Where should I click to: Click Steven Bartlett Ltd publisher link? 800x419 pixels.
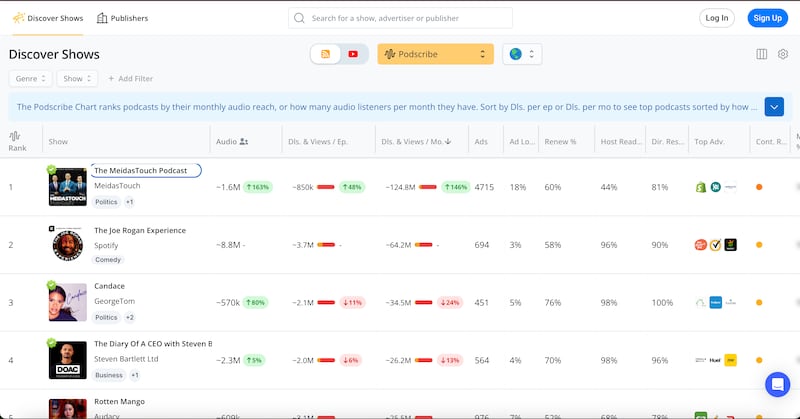[126, 359]
